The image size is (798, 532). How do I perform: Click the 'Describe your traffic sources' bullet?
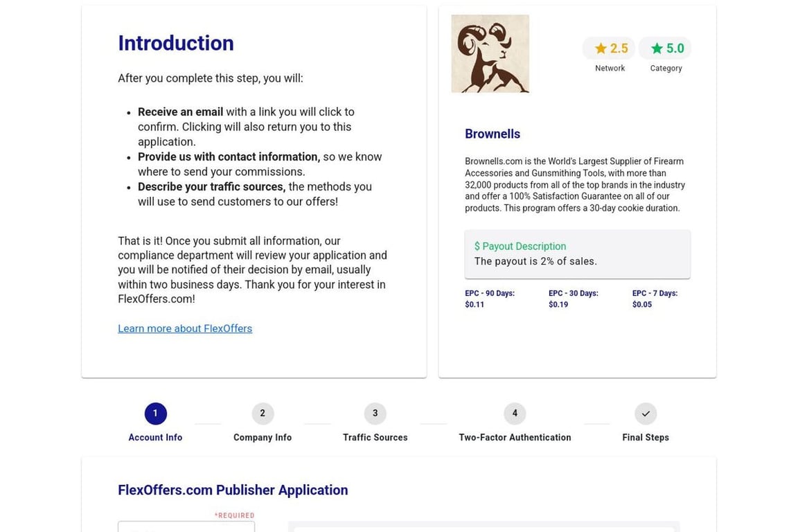coord(254,194)
